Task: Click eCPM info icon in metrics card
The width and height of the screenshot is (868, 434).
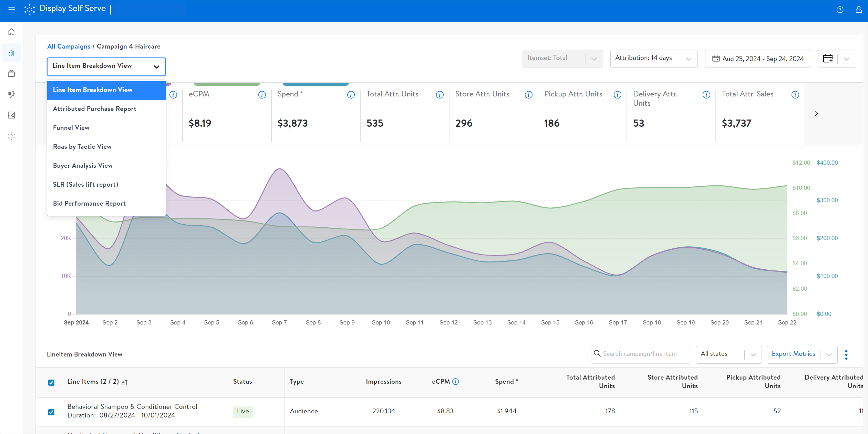Action: coord(262,95)
